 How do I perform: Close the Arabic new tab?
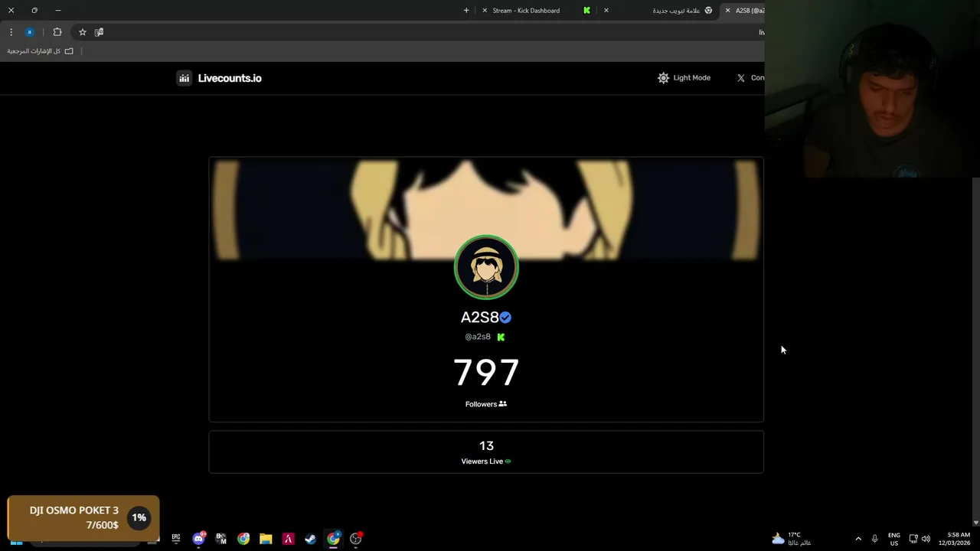pos(606,11)
